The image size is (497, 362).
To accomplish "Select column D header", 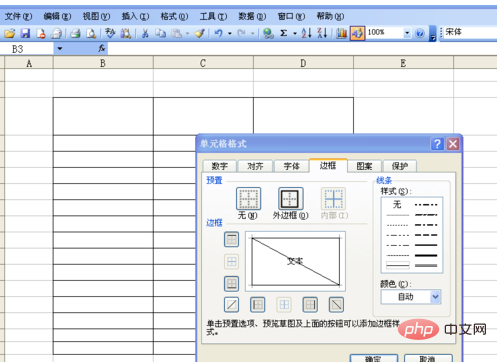I will point(303,63).
